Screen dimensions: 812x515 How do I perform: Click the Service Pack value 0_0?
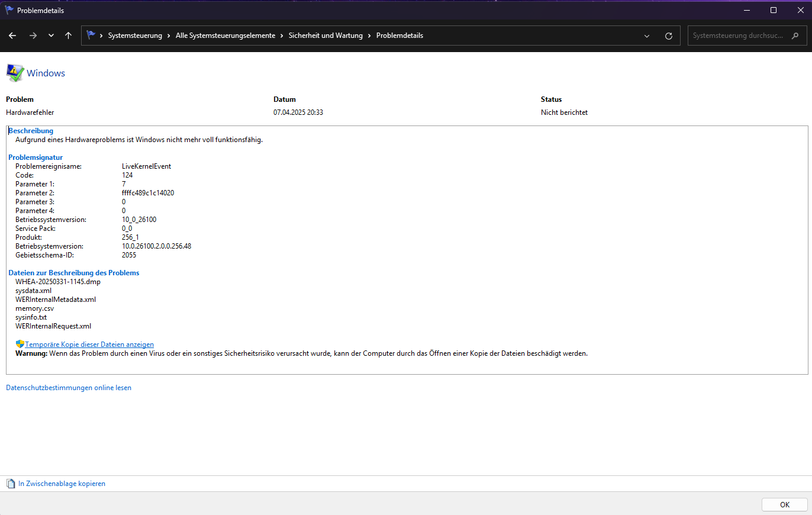(x=127, y=228)
